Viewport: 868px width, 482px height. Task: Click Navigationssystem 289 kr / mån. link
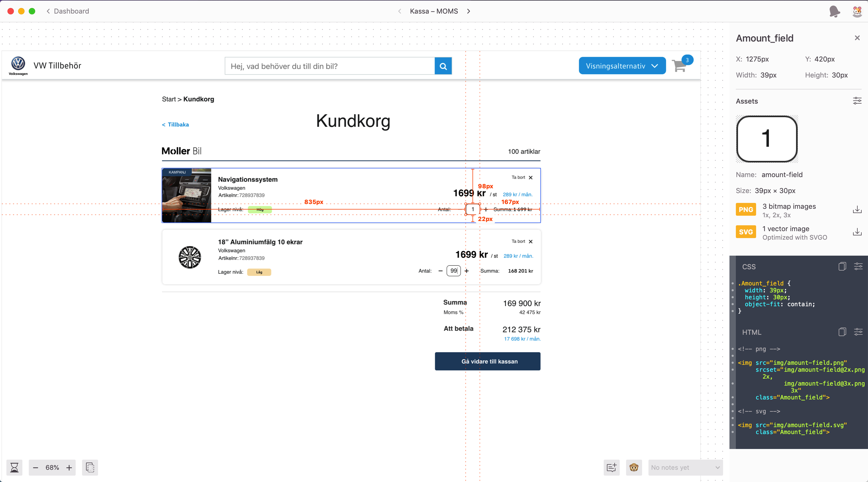(518, 194)
